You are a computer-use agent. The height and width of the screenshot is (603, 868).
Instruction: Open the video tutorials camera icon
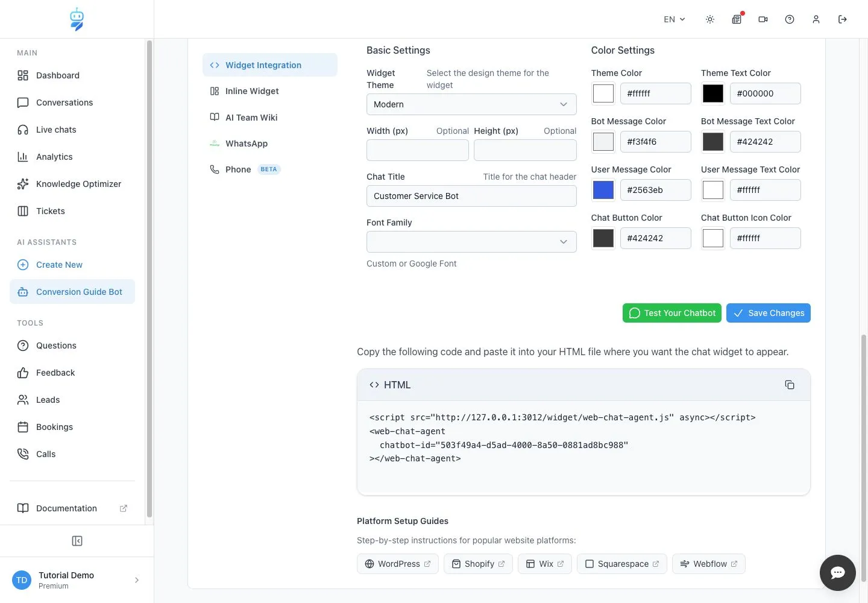(763, 19)
